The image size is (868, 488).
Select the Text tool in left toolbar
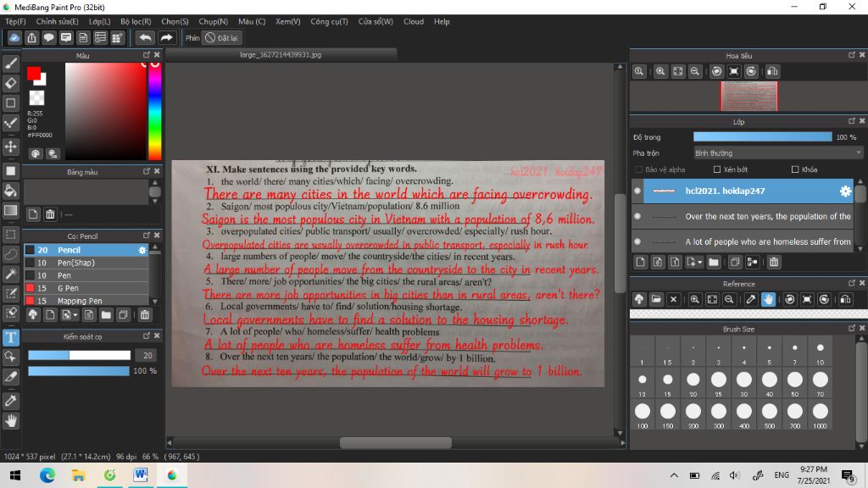11,337
